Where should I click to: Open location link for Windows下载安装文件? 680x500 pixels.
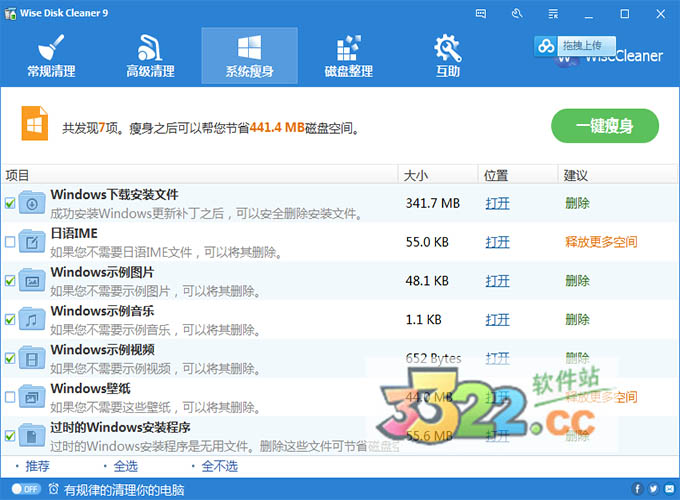tap(497, 203)
